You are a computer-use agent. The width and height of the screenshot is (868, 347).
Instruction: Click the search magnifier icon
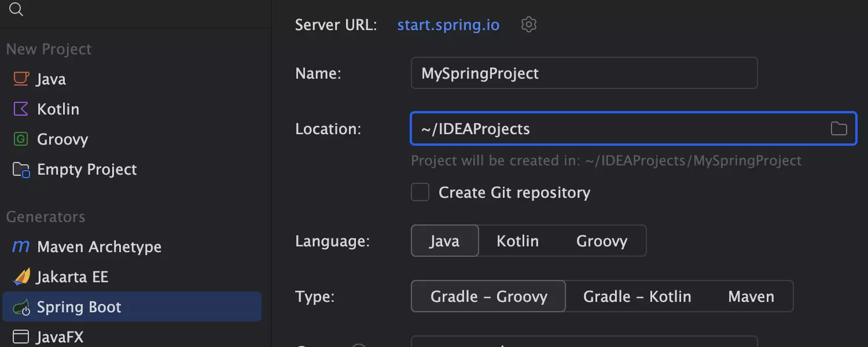[16, 9]
